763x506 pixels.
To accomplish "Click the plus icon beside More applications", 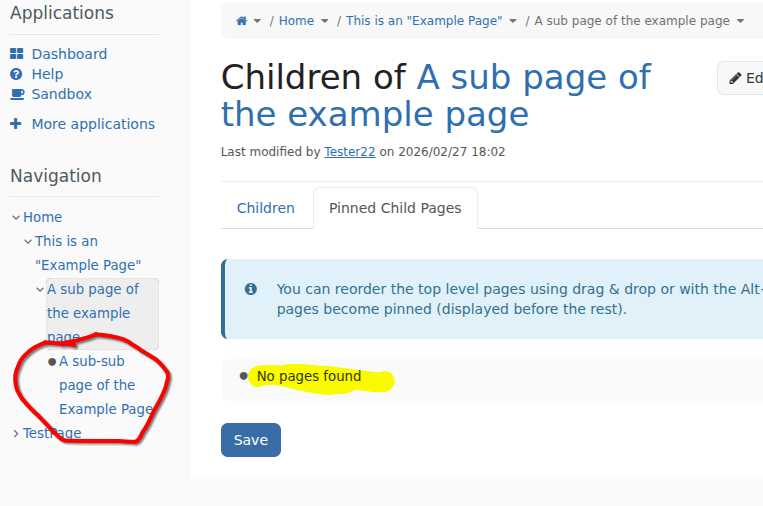I will pyautogui.click(x=16, y=124).
